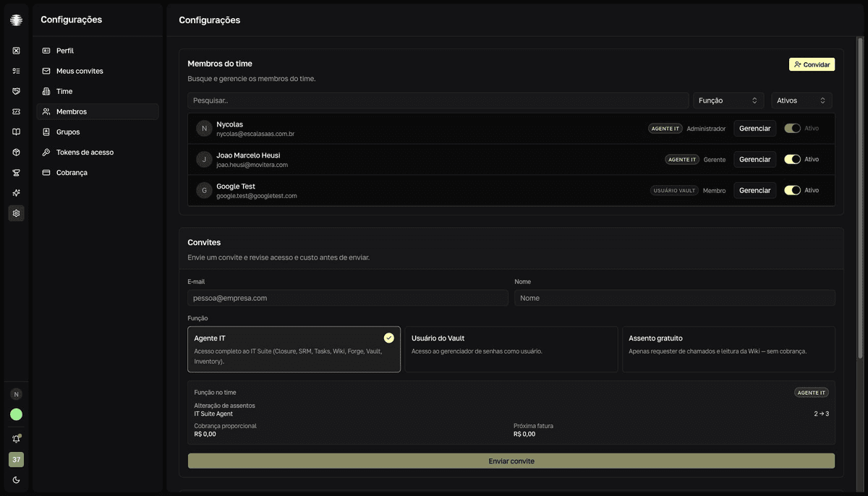Open the sparkles AI icon
The width and height of the screenshot is (868, 496).
point(16,192)
